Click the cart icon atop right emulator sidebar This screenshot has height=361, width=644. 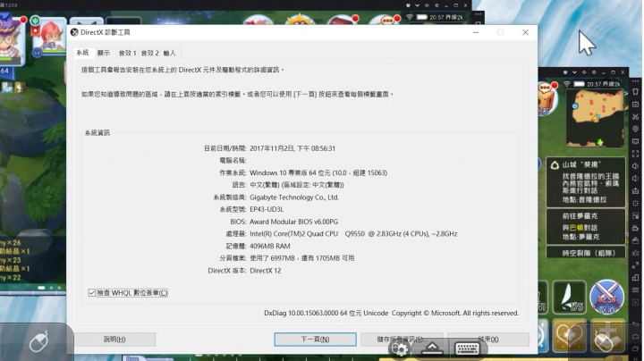click(635, 91)
